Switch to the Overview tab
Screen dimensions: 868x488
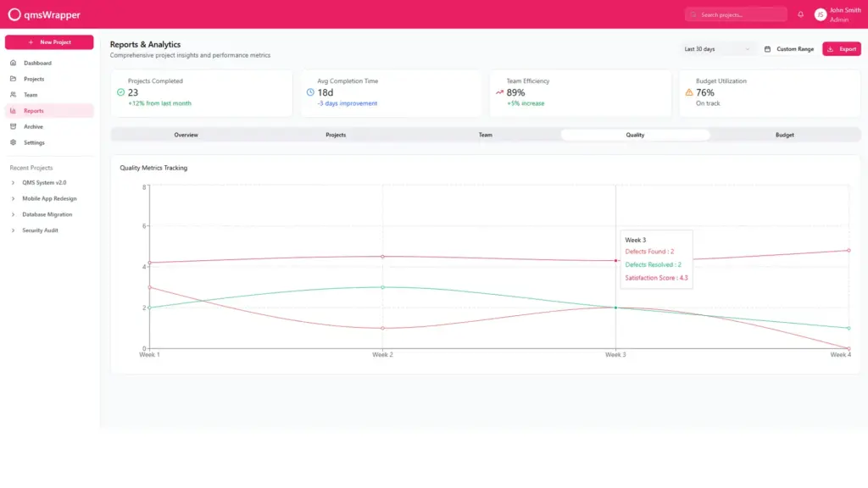[x=186, y=135]
